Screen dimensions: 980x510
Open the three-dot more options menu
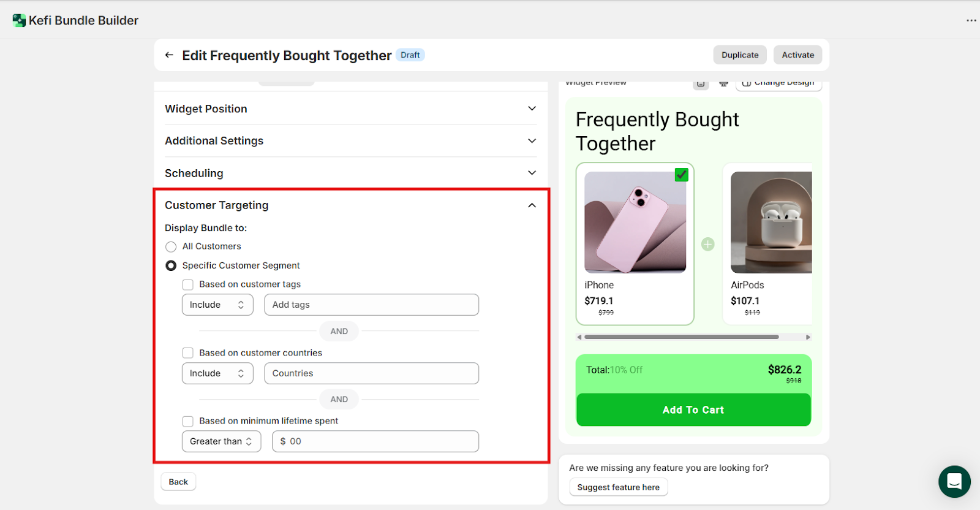[971, 20]
